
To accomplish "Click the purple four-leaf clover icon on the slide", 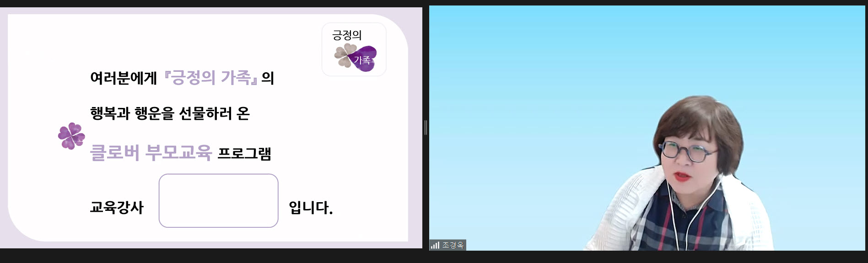I will 71,136.
